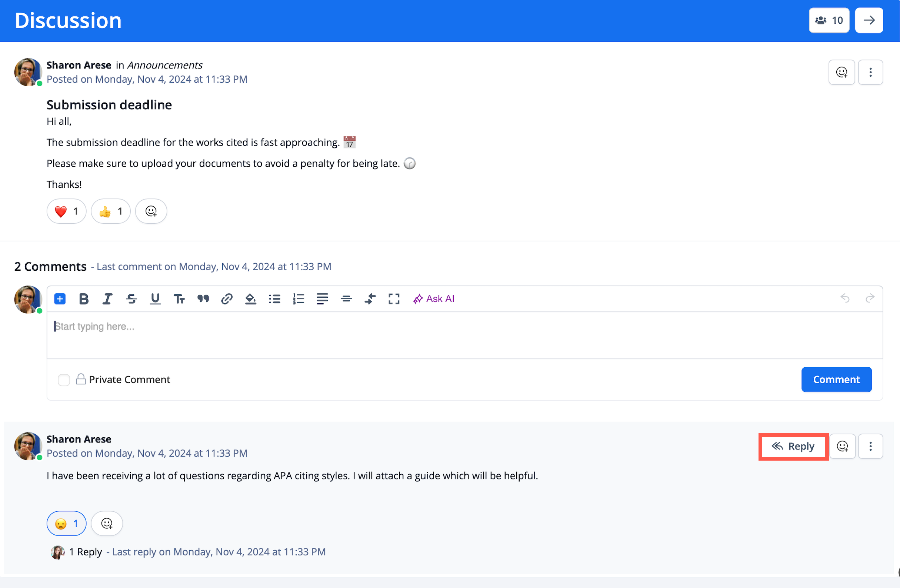Click Reply on Sharon's comment
Viewport: 900px width, 588px height.
[x=793, y=446]
